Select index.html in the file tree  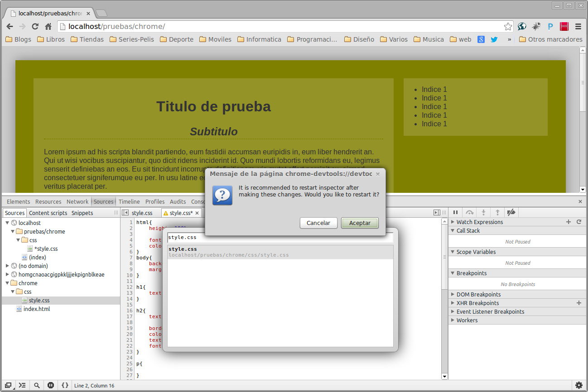click(37, 309)
